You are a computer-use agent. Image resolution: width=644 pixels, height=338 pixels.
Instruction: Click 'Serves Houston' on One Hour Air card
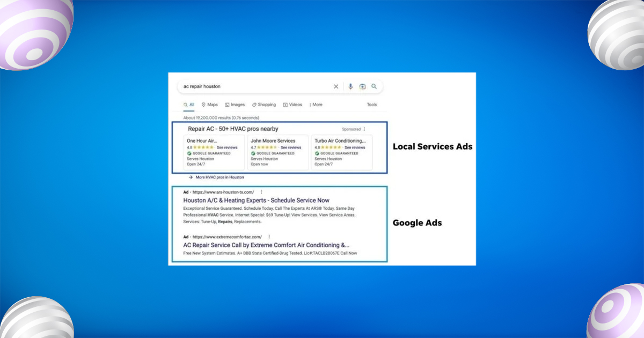pyautogui.click(x=200, y=159)
